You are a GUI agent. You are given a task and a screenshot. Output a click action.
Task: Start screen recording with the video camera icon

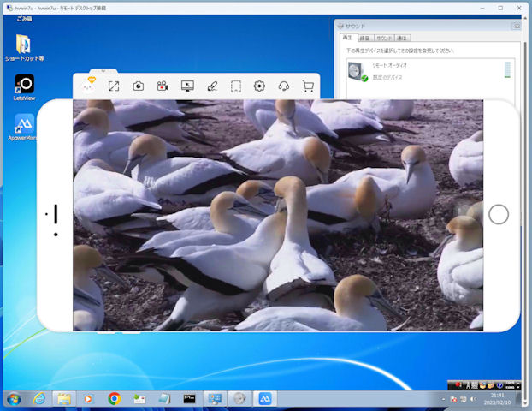coord(163,86)
